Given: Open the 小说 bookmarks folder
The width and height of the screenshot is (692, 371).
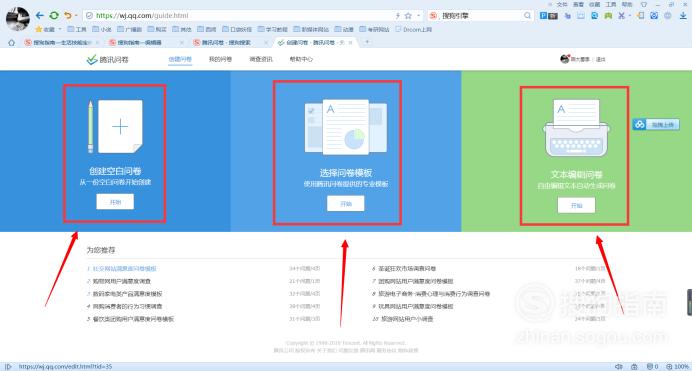Looking at the screenshot, I should coord(102,29).
